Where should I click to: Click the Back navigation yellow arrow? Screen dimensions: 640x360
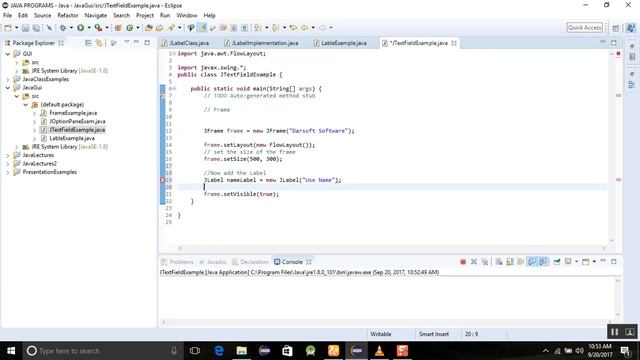point(304,28)
